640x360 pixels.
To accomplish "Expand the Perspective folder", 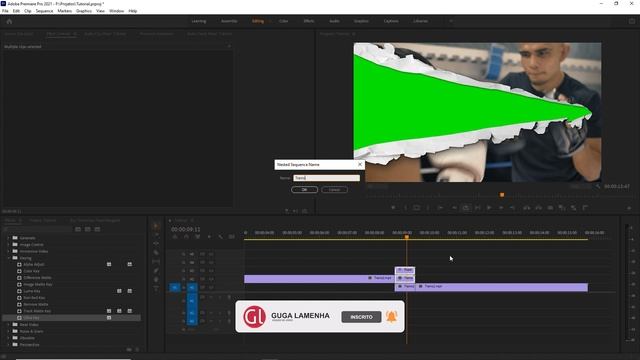I will [8, 344].
